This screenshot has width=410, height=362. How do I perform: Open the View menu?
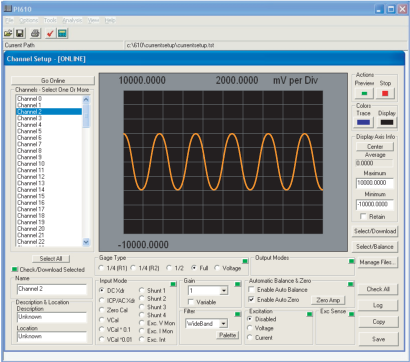tap(94, 20)
